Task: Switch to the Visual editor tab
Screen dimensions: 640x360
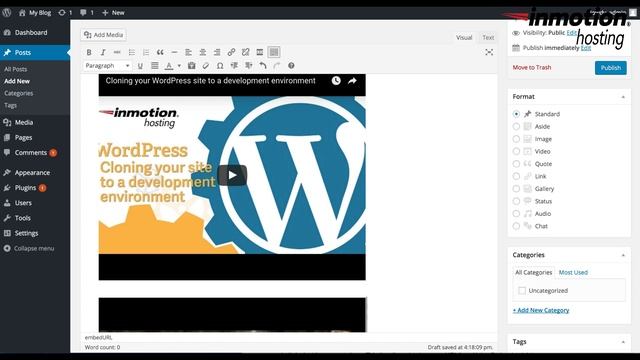Action: coord(464,38)
